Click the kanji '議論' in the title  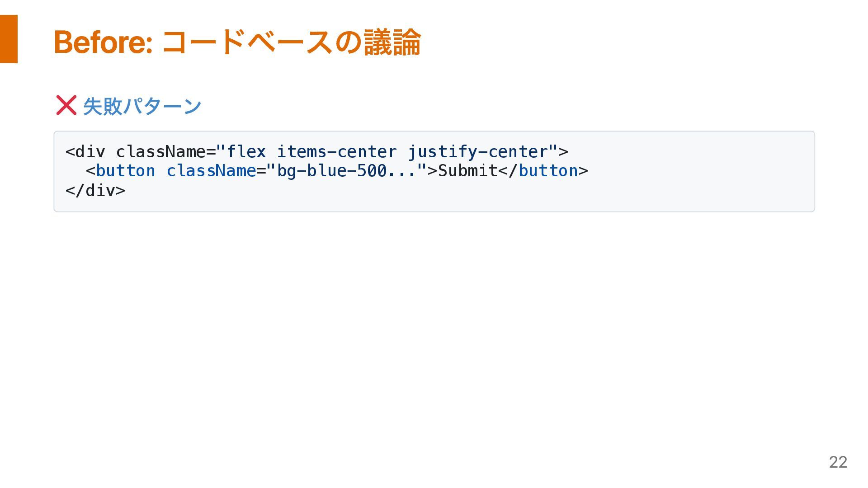(392, 42)
